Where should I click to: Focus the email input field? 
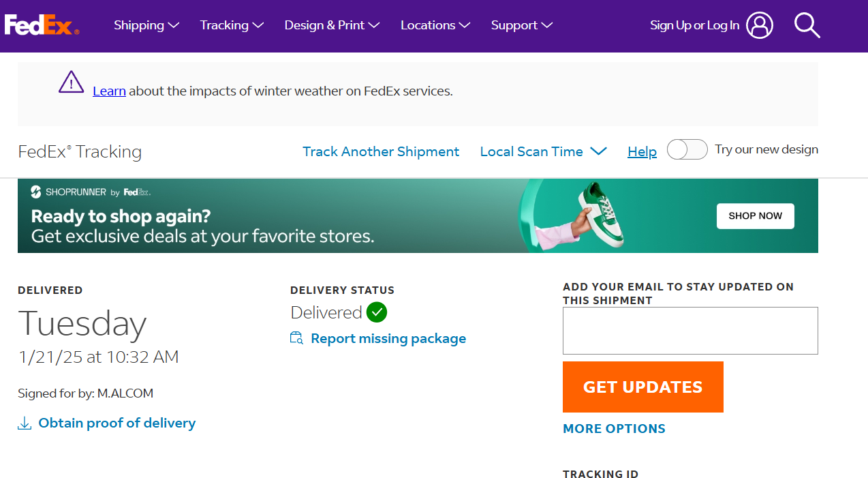[x=690, y=331]
